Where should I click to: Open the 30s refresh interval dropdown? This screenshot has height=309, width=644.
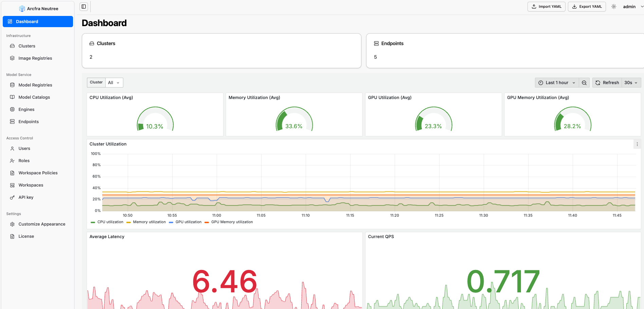point(631,83)
